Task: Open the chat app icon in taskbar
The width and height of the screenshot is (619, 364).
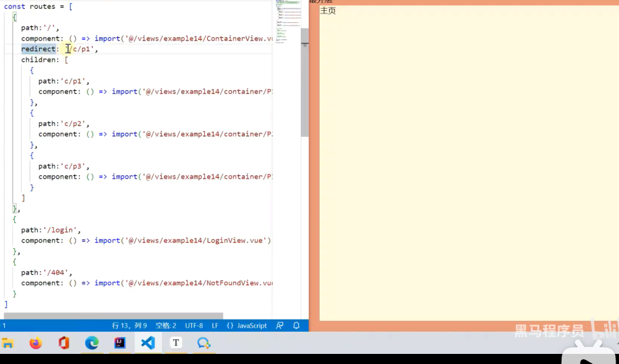Action: coord(204,343)
